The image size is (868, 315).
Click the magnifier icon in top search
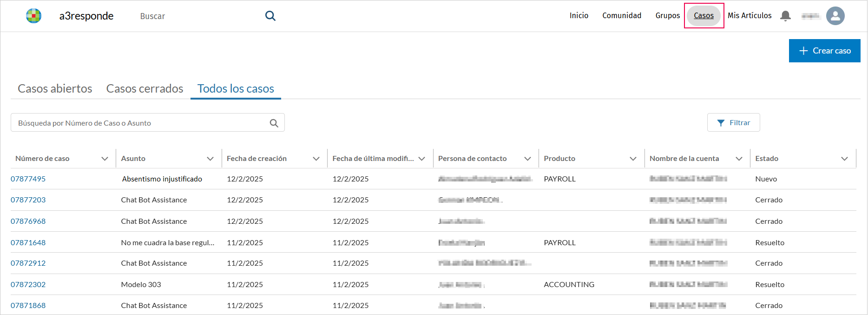pyautogui.click(x=270, y=16)
